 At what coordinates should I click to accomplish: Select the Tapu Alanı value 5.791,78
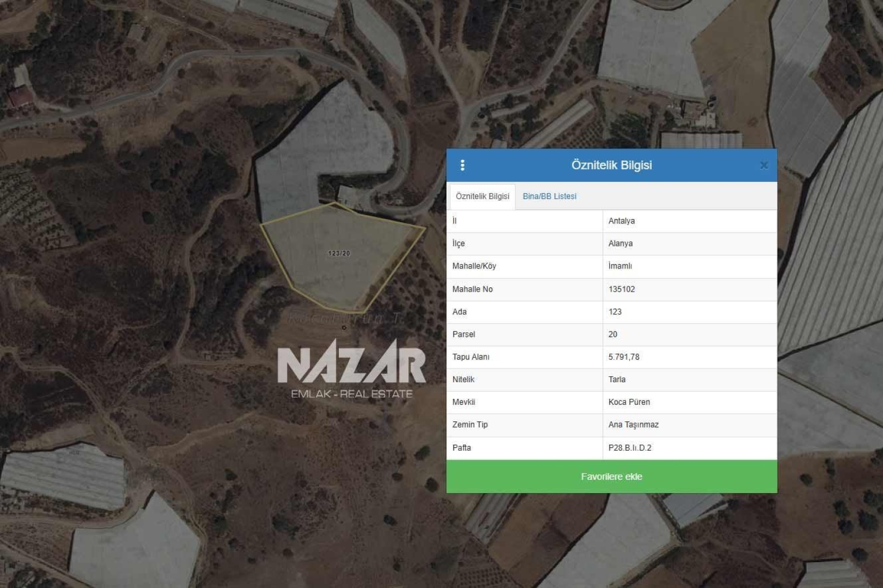click(624, 357)
